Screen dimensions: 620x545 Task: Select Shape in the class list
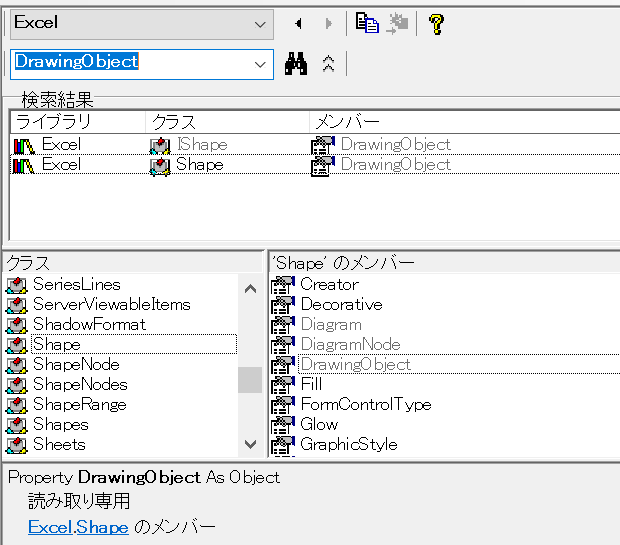(134, 344)
